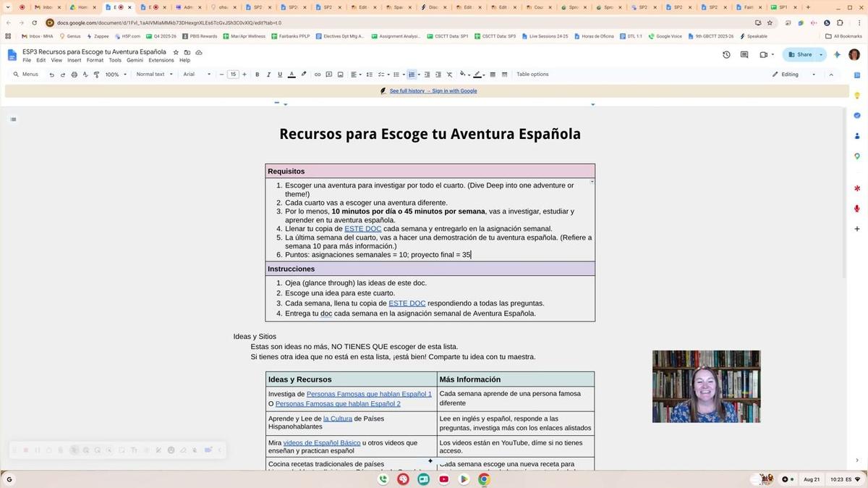Undo the last edit in toolbar

click(51, 75)
